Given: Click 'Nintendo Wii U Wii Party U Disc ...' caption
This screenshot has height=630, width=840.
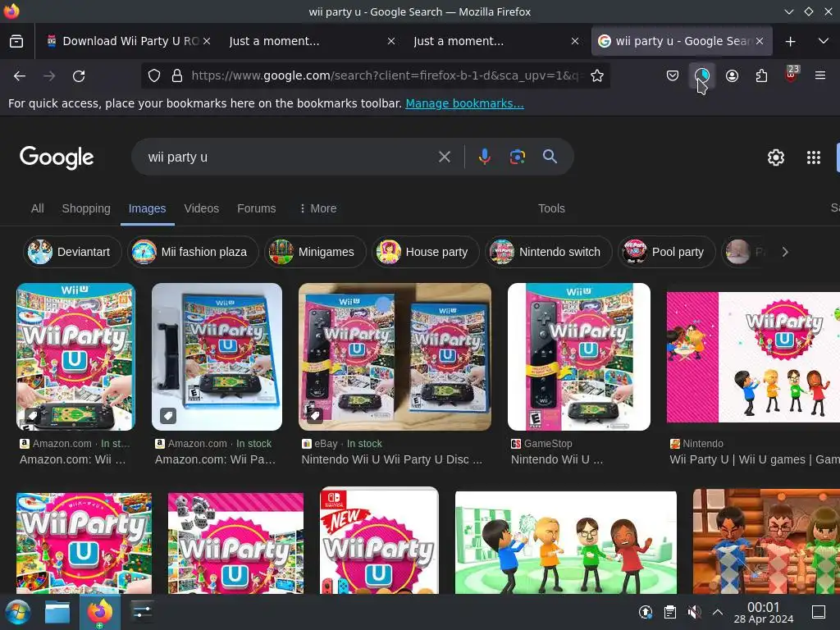Looking at the screenshot, I should (x=391, y=459).
